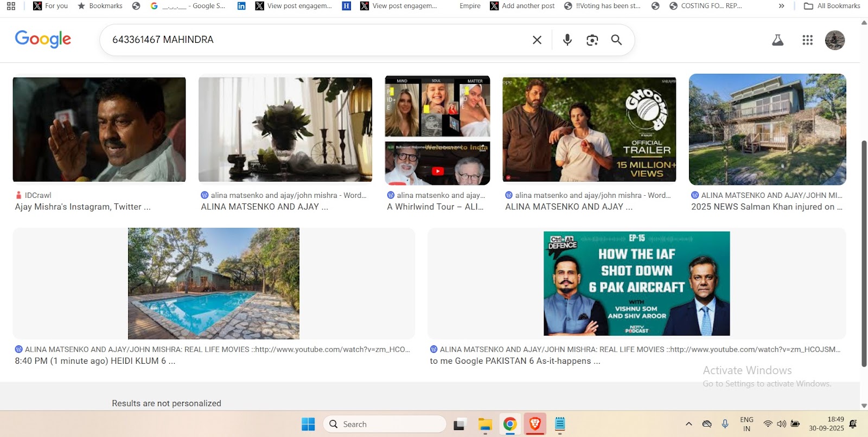Click the swimming pool house thumbnail
868x437 pixels.
213,283
